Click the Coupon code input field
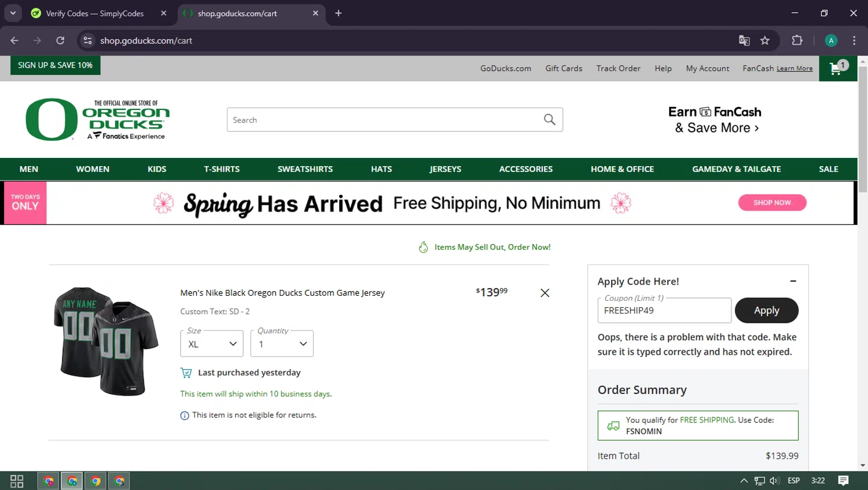Image resolution: width=868 pixels, height=490 pixels. 664,311
